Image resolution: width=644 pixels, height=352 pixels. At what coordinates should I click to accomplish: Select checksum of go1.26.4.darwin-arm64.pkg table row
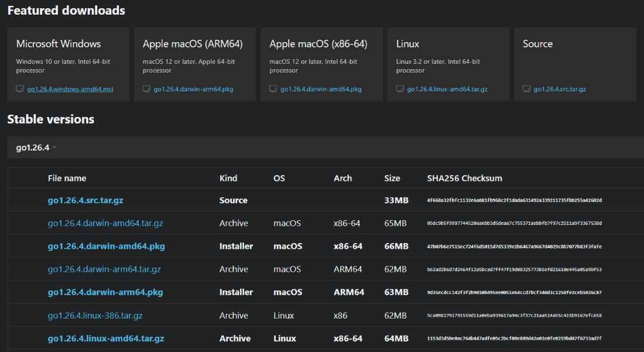click(x=514, y=292)
